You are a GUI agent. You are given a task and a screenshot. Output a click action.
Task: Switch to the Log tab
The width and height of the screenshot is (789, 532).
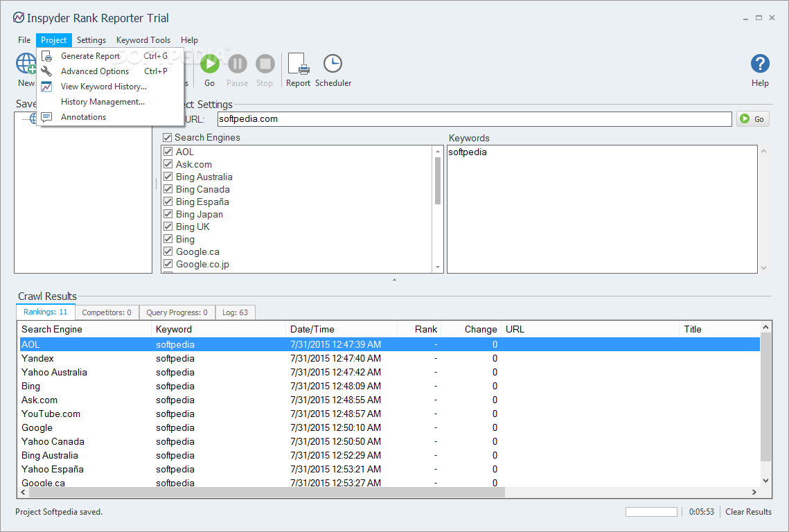(x=235, y=312)
